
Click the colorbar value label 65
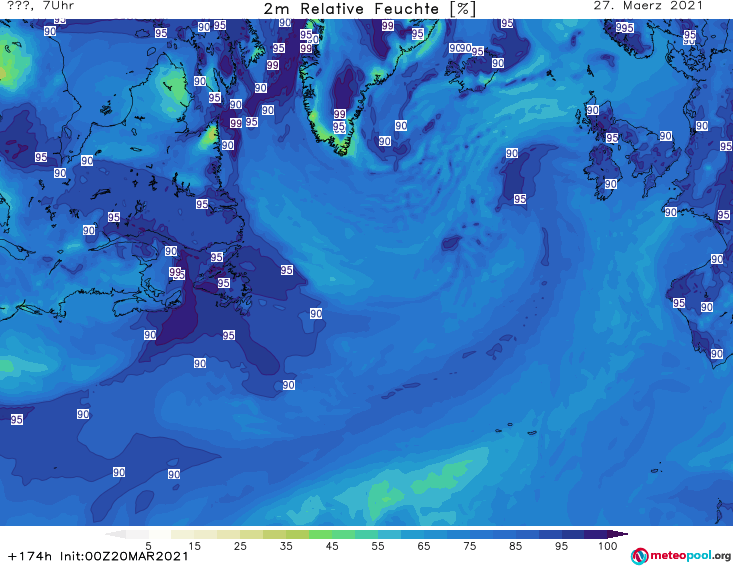point(424,546)
